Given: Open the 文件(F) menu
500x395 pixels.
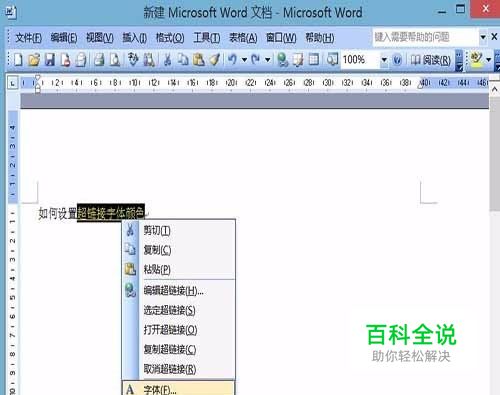Looking at the screenshot, I should tap(29, 38).
